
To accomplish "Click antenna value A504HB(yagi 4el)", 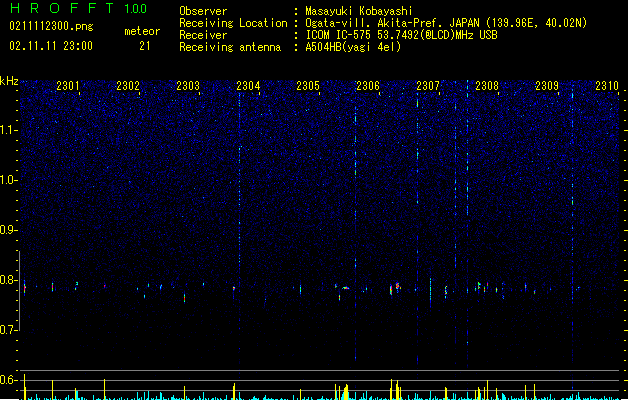I will 353,47.
